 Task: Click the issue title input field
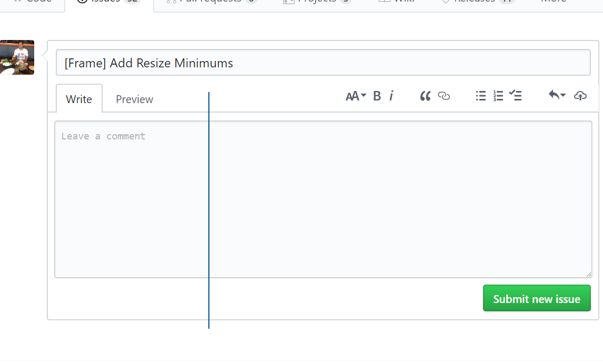tap(323, 62)
